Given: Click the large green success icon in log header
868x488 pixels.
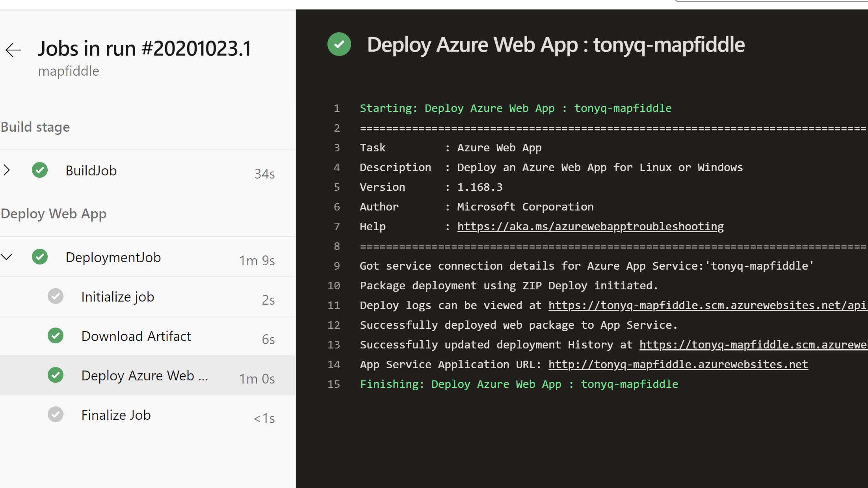Looking at the screenshot, I should pyautogui.click(x=339, y=44).
